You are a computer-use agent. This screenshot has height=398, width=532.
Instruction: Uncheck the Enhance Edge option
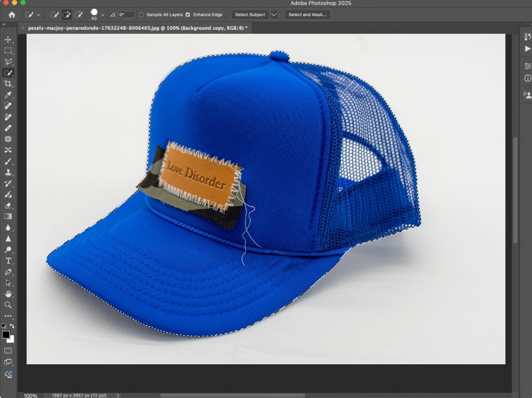point(188,14)
